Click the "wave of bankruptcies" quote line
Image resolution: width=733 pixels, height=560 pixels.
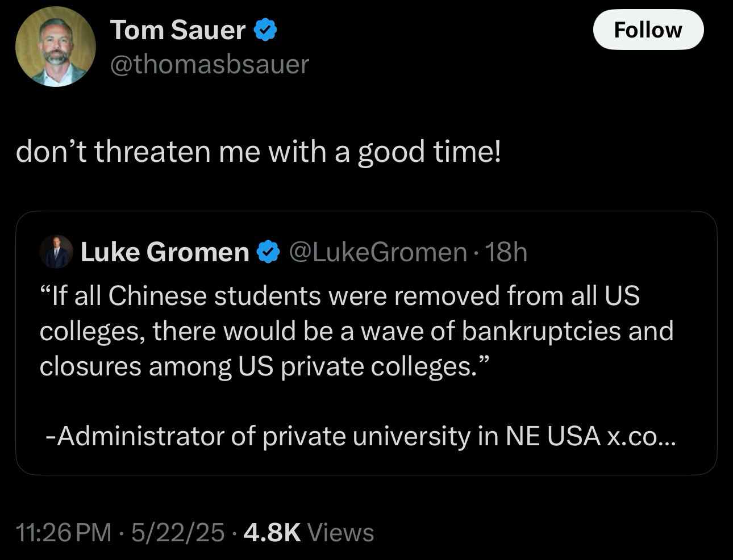[356, 331]
